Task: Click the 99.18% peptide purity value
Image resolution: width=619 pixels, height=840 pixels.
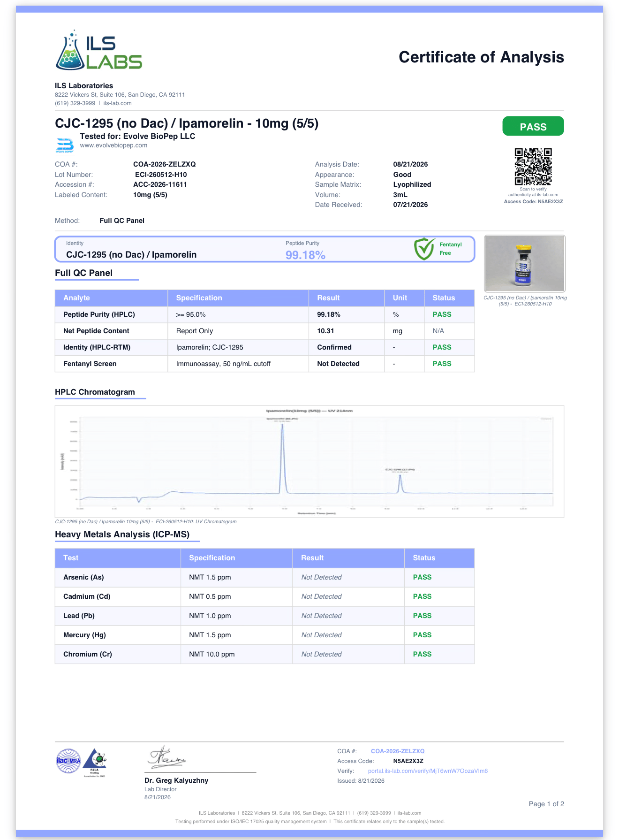Action: click(305, 255)
